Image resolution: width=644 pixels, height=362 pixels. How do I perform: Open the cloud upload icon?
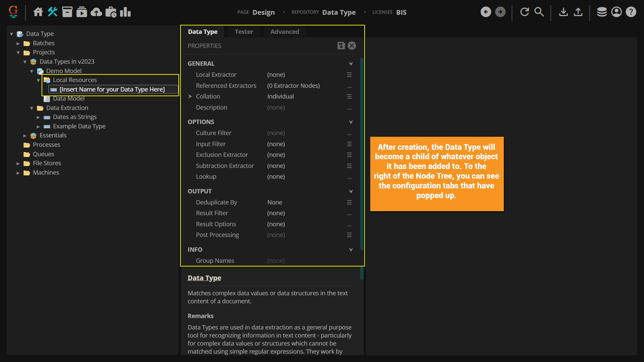click(x=96, y=12)
